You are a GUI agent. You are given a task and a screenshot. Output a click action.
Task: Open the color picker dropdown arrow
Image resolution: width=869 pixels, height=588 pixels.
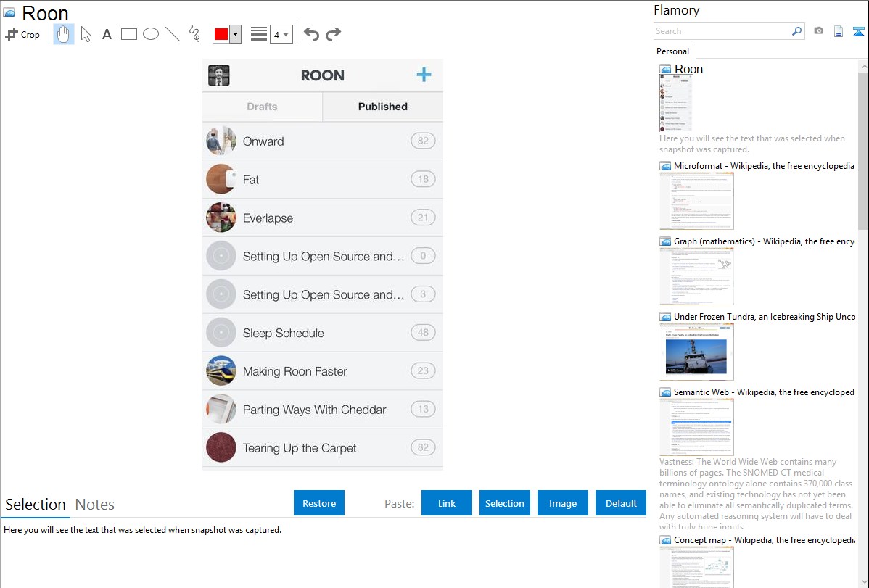(236, 34)
